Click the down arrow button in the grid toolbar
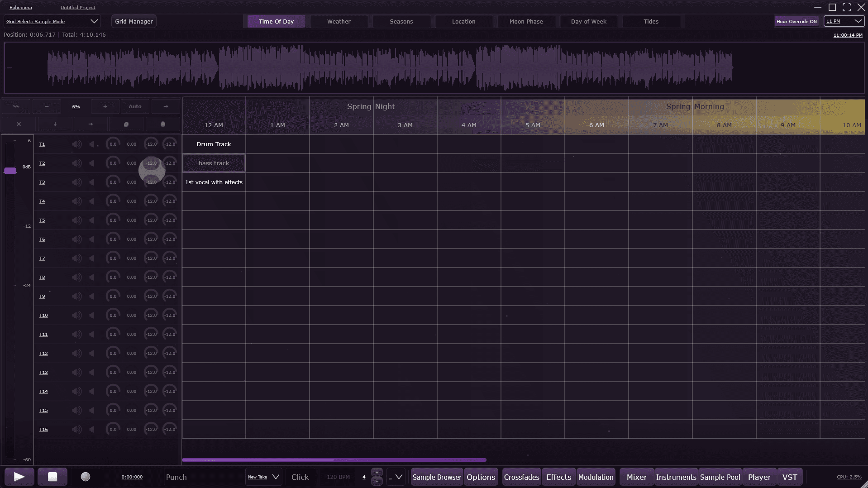 point(55,124)
